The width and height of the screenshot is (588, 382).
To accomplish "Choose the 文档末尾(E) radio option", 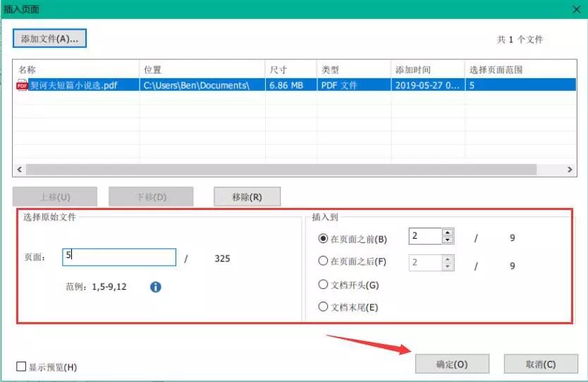I will coord(323,307).
